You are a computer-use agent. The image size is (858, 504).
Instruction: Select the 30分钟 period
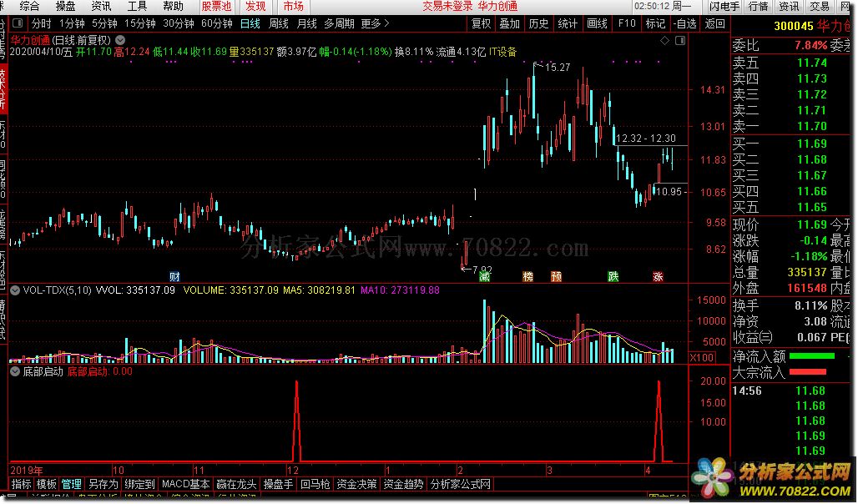tap(179, 23)
